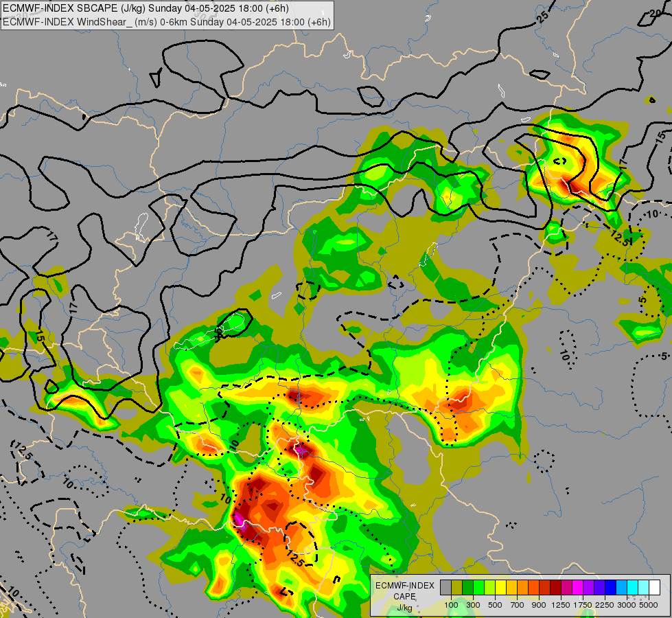Click the 'CAPE' label in the legend
672x618 pixels.
coord(404,596)
